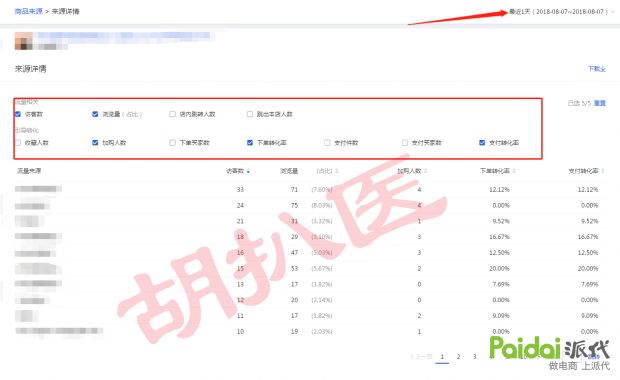Sort by the 下单转化率 column arrow
Screen dimensions: 620x380
514,171
